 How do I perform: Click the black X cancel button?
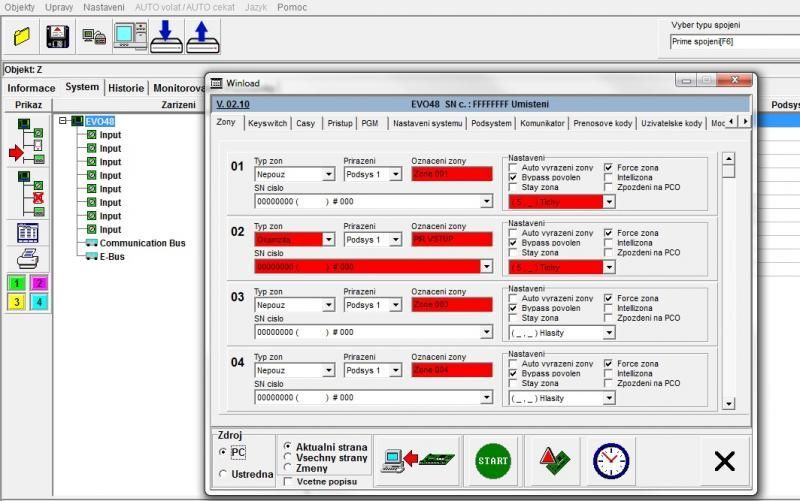pos(724,461)
